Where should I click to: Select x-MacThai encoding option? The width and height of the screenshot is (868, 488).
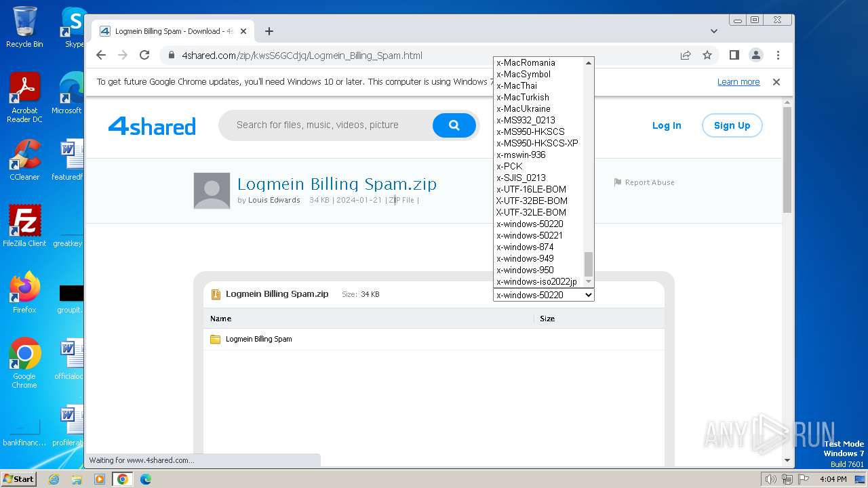point(538,85)
